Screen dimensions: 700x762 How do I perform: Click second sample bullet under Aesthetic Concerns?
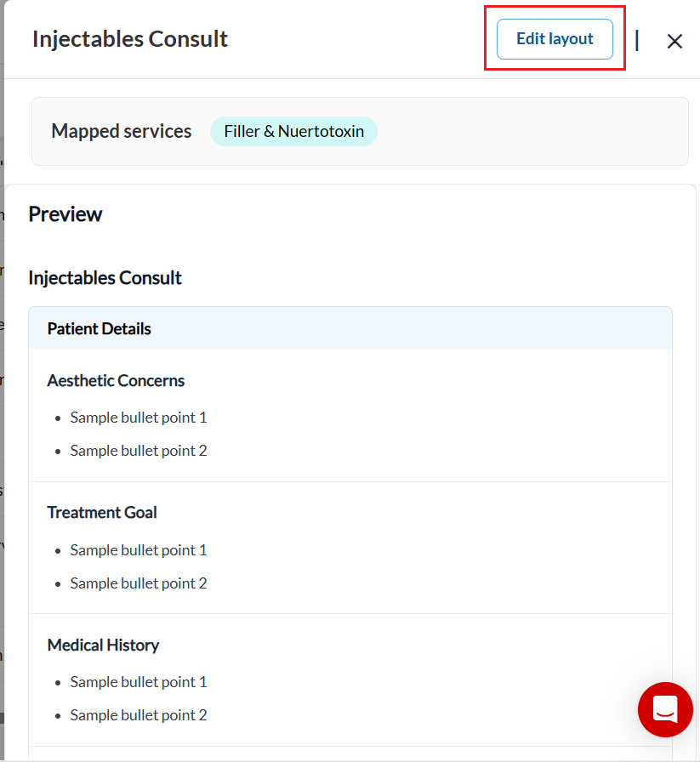tap(139, 451)
